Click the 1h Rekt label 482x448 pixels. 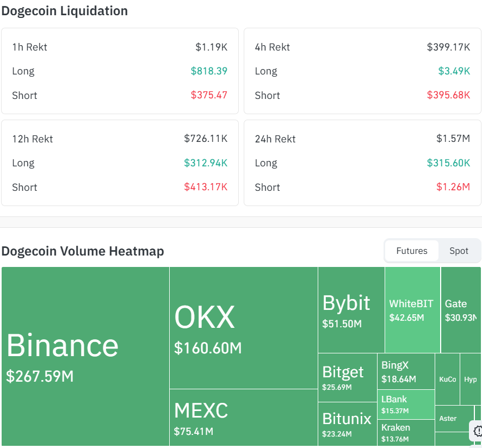[x=29, y=47]
